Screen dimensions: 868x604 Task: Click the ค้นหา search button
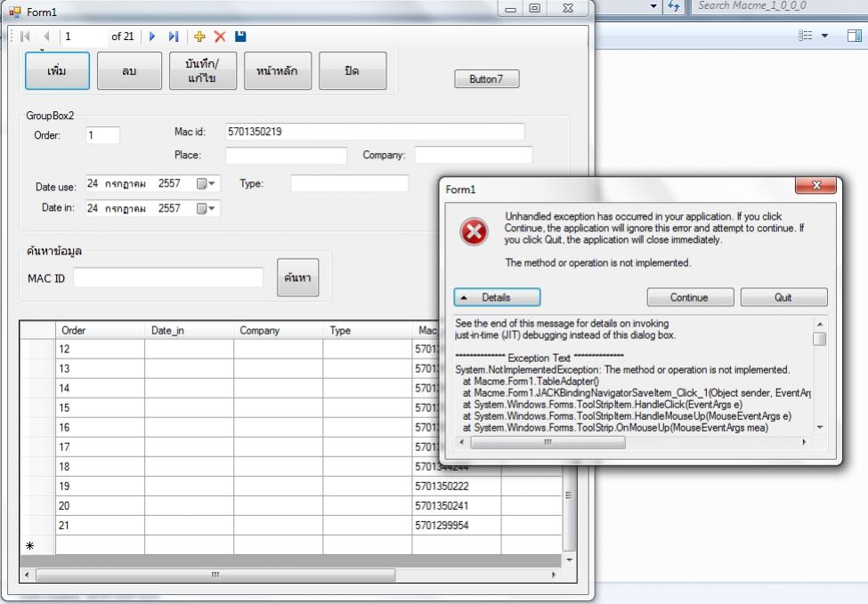tap(298, 278)
